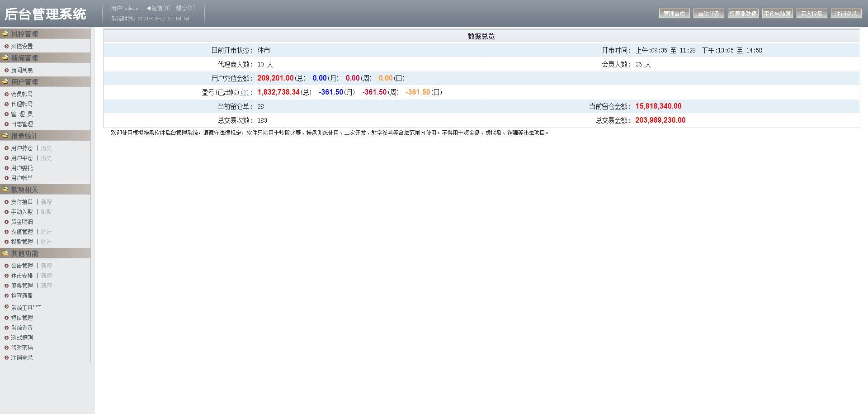
Task: Collapse the 新闻管理 sidebar section
Action: tap(24, 58)
